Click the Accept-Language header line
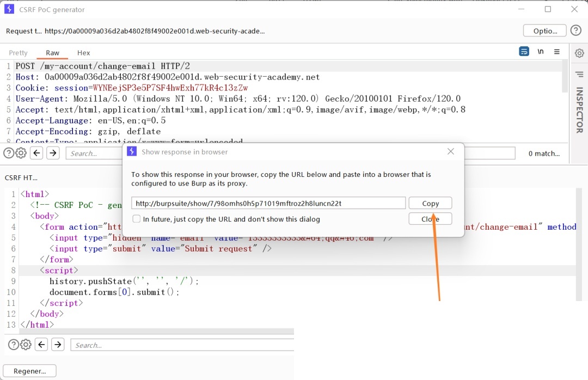The width and height of the screenshot is (588, 380). pyautogui.click(x=90, y=120)
